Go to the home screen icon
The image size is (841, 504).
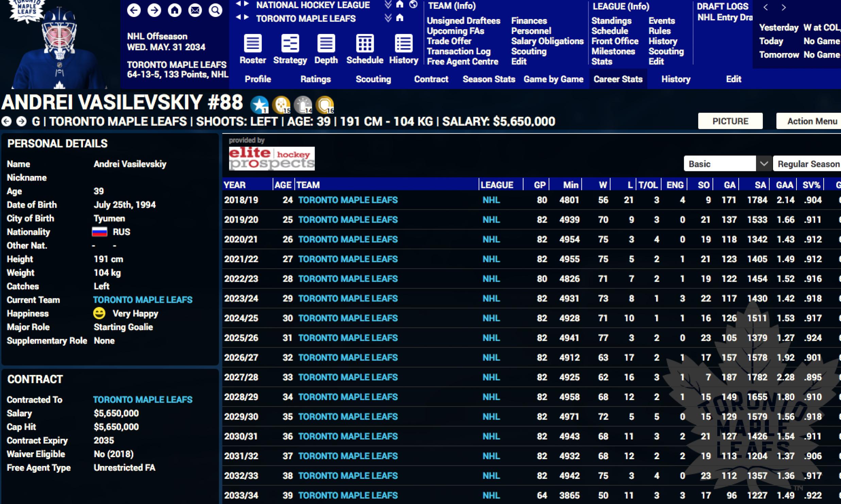(x=174, y=10)
